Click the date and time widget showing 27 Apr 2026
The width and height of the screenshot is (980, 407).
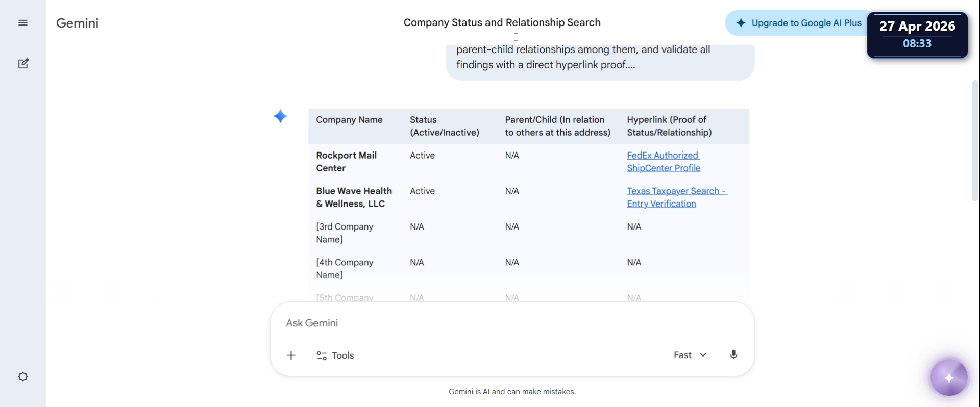coord(917,35)
